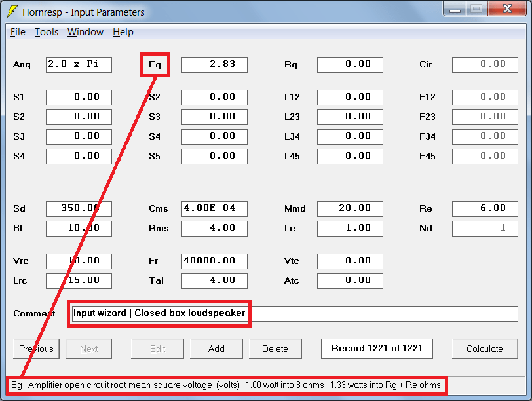Screen dimensions: 532x401
Task: Click the Hornresp lightning bolt title icon
Action: [12, 12]
